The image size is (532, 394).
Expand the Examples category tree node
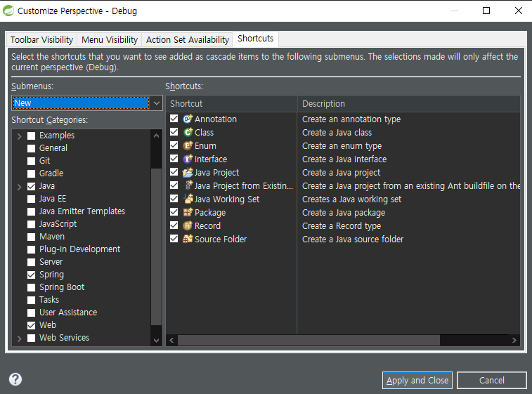click(20, 136)
